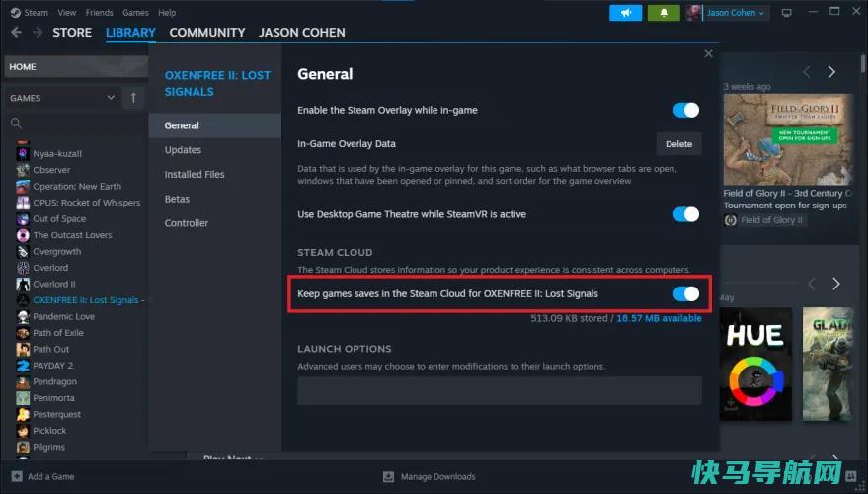Click the sort up-arrow button beside GAMES
This screenshot has height=494, width=868.
click(133, 98)
